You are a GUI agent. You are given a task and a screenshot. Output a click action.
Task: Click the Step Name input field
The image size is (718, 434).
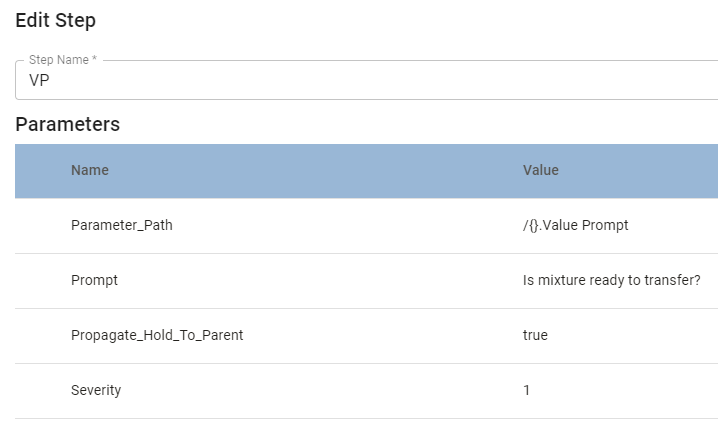tap(370, 83)
